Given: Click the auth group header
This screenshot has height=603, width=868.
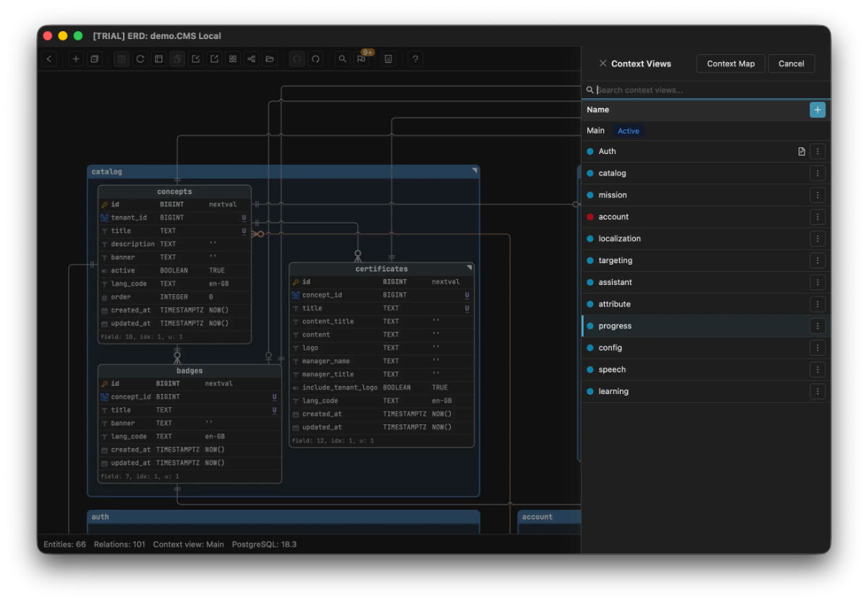Looking at the screenshot, I should [284, 517].
